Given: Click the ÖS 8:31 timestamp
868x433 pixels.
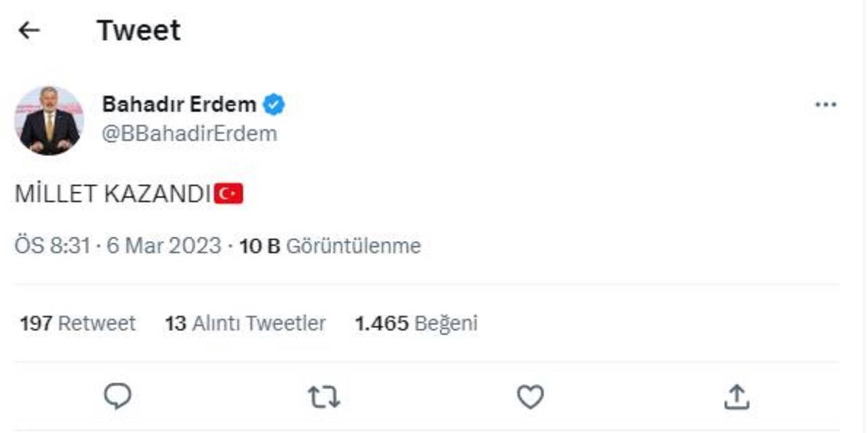Looking at the screenshot, I should [52, 246].
